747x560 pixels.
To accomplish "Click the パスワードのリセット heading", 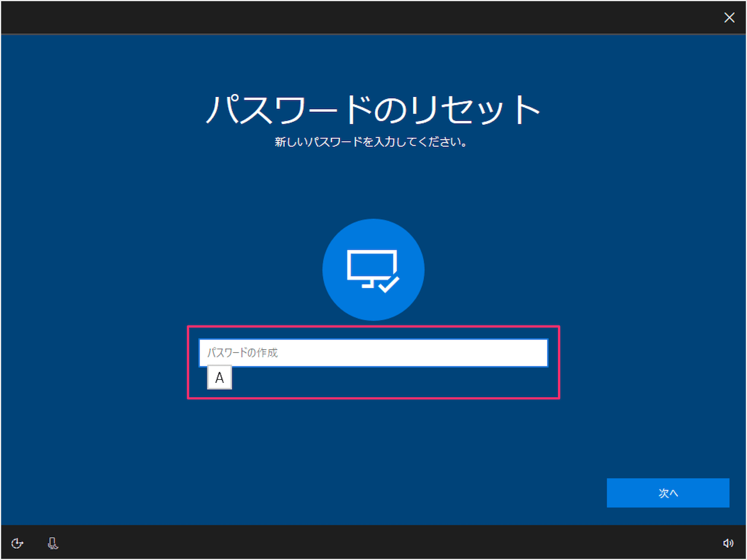I will [x=373, y=109].
